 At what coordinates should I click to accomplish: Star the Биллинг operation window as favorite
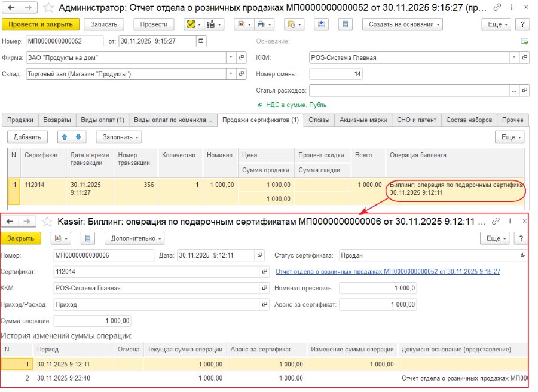point(47,222)
